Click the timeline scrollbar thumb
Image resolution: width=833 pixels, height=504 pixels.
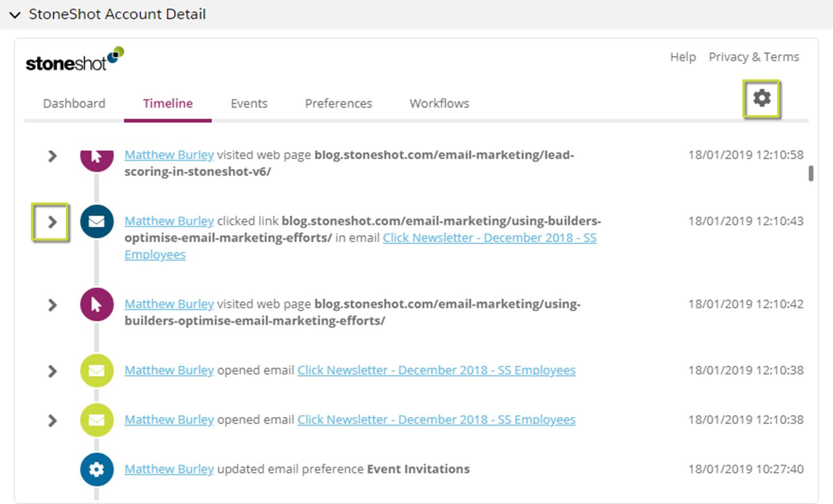click(x=811, y=174)
